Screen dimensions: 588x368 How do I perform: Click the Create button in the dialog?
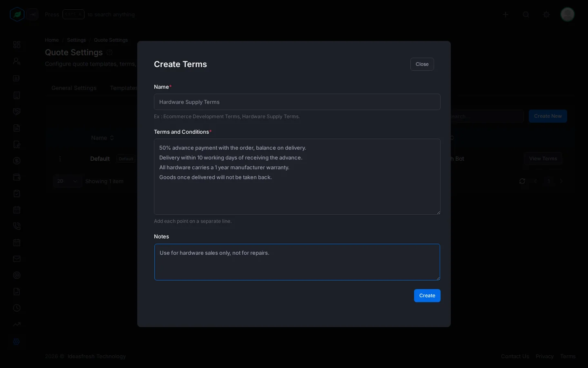coord(427,296)
